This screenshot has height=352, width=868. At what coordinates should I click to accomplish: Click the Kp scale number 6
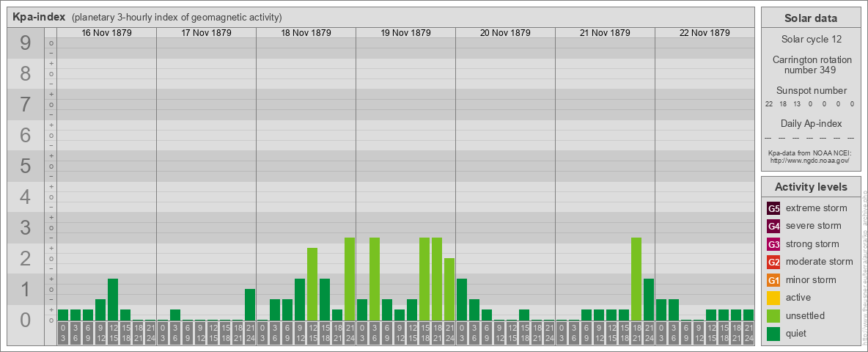(x=26, y=135)
